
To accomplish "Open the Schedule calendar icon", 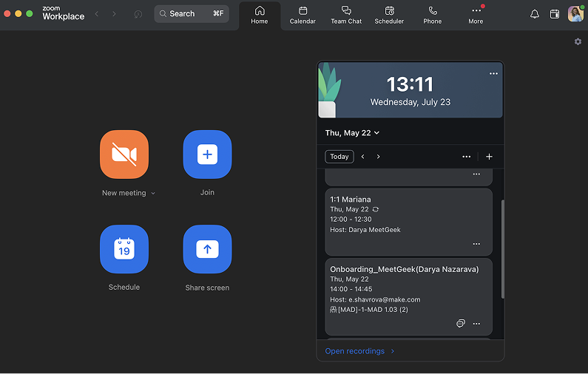I will click(x=124, y=249).
